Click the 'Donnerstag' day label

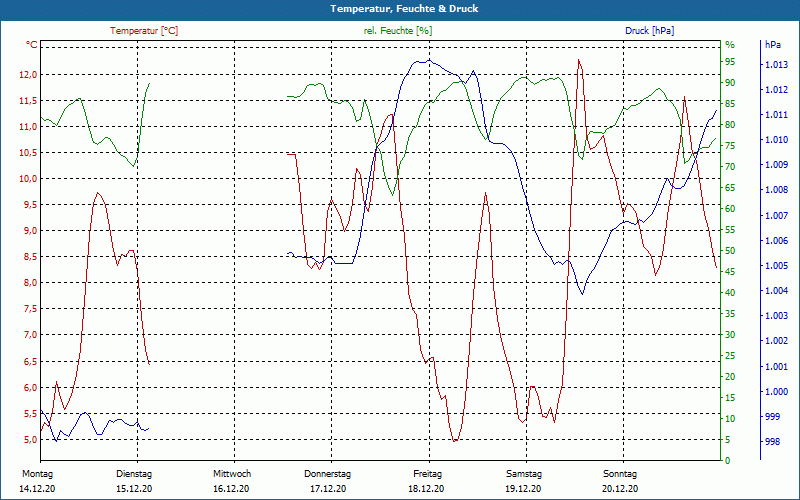tap(328, 474)
